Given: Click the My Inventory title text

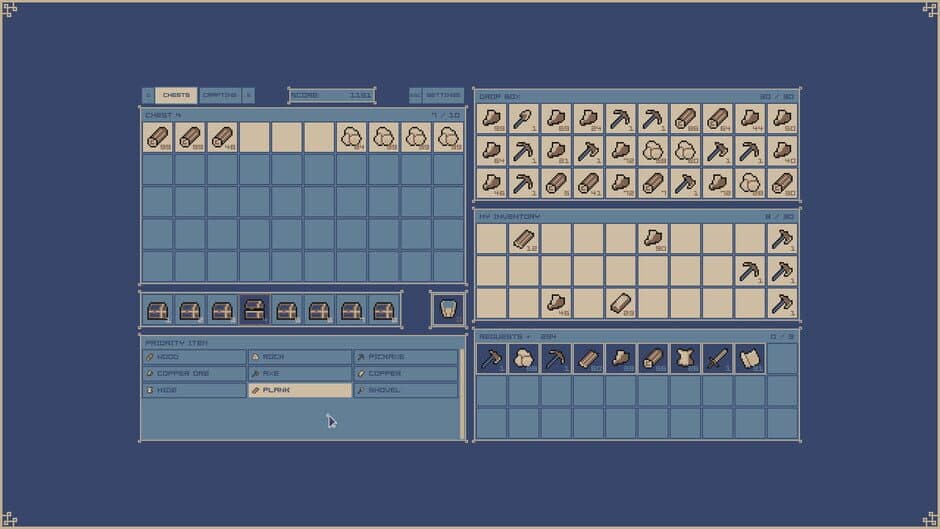Looking at the screenshot, I should click(510, 217).
